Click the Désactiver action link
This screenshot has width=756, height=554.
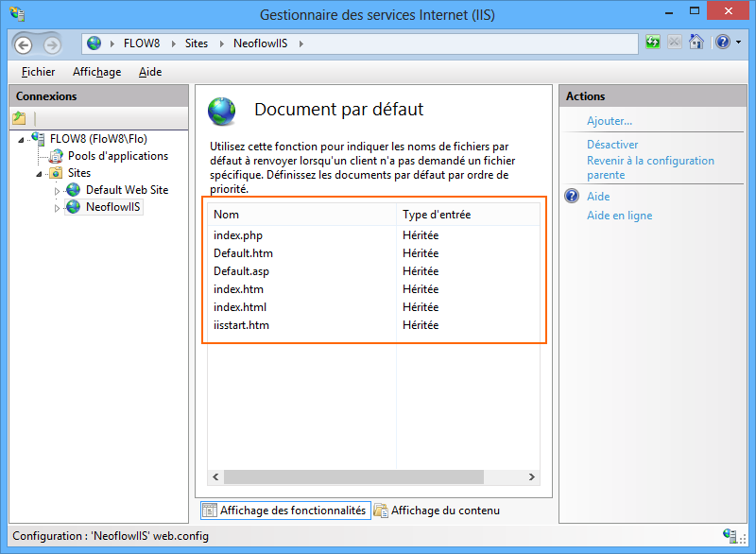click(x=612, y=145)
